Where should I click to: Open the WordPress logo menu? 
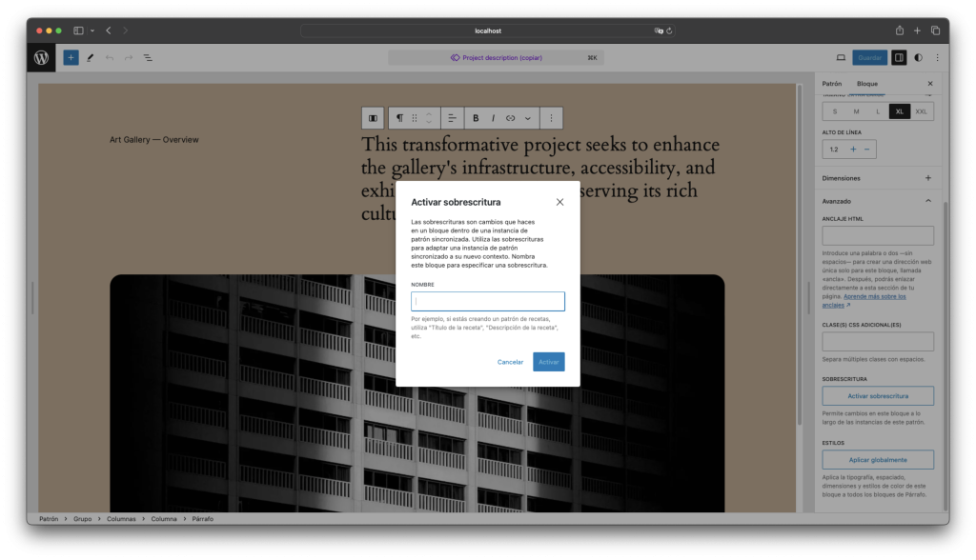[x=41, y=58]
